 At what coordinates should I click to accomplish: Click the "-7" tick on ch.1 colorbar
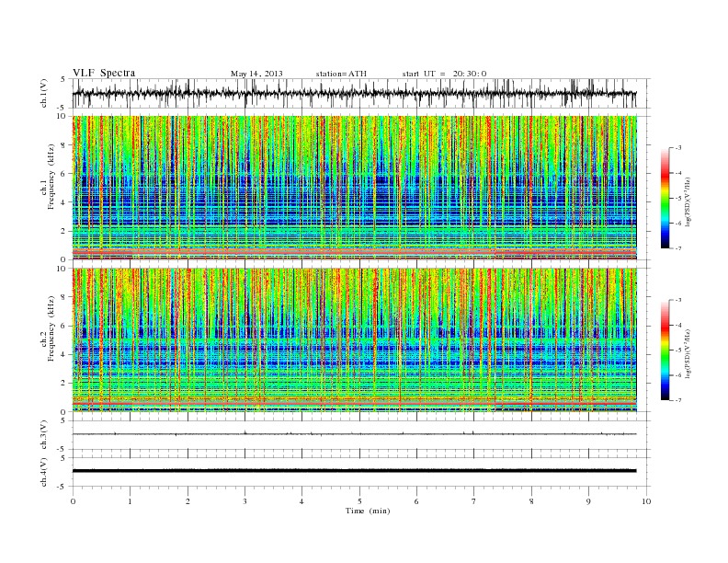click(x=678, y=248)
